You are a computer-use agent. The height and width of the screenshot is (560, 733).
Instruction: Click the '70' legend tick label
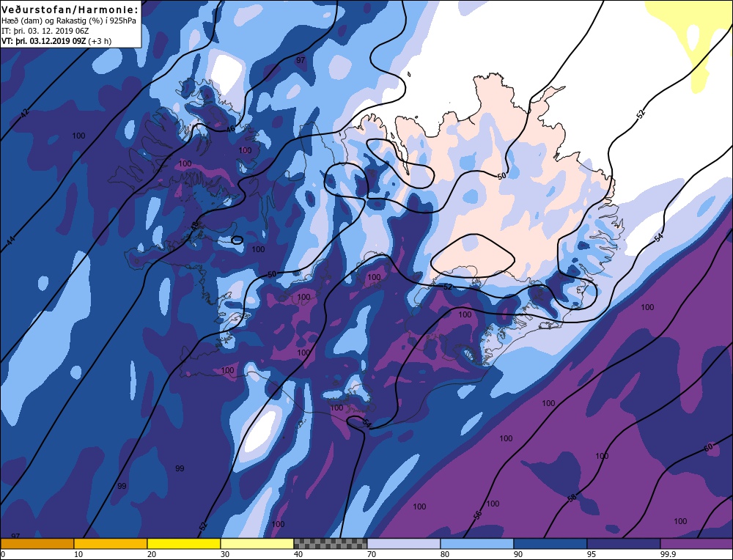(372, 554)
